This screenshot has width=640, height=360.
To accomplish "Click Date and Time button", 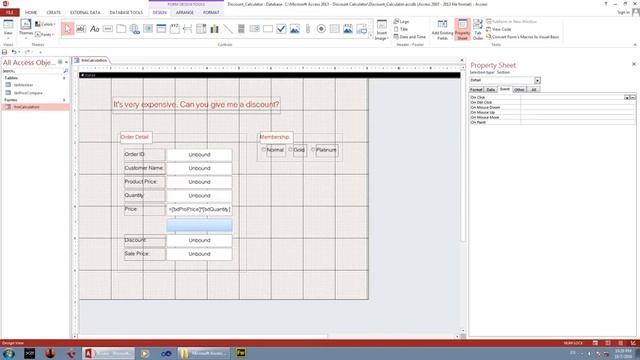I will tap(409, 37).
